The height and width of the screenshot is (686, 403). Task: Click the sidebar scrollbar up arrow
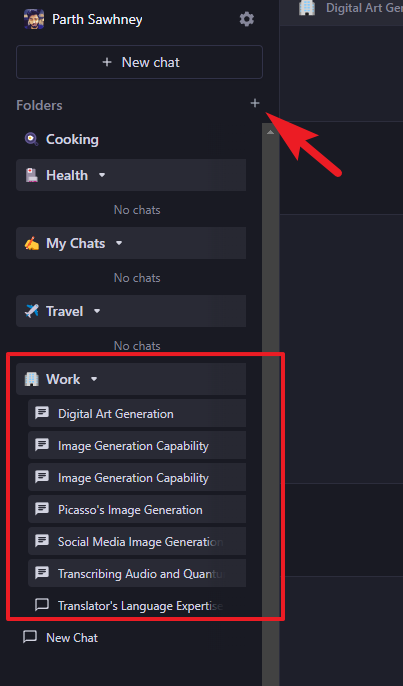point(270,132)
